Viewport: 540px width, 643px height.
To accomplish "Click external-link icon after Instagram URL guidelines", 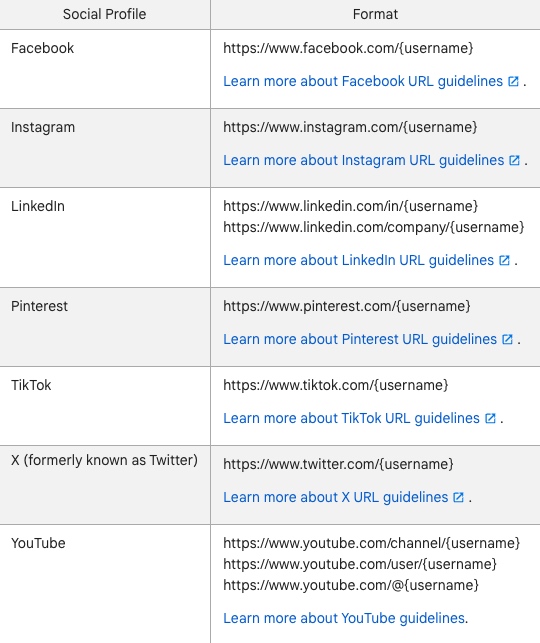I will (514, 160).
